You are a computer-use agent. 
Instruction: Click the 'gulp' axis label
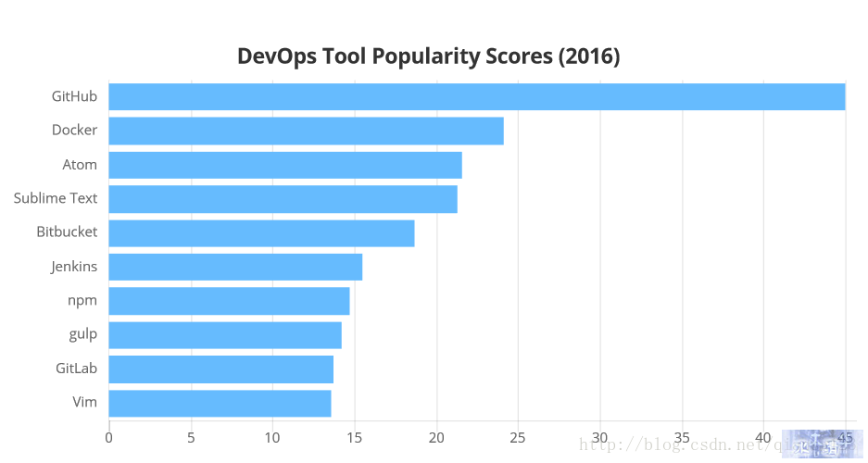83,334
